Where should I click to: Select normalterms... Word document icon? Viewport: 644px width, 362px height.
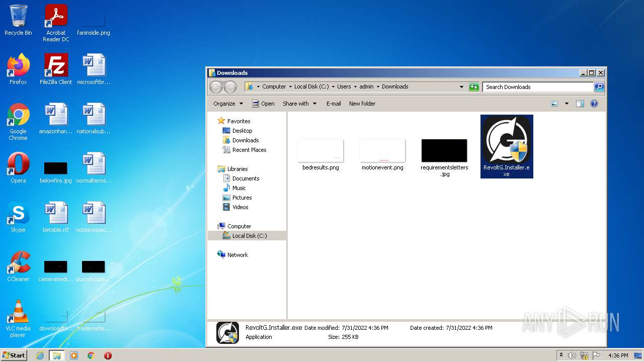point(94,168)
